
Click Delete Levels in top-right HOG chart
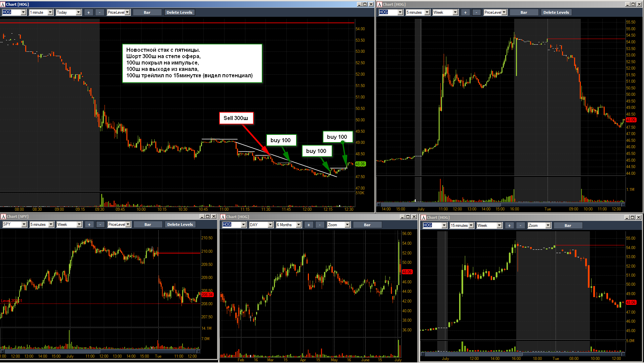click(x=556, y=12)
